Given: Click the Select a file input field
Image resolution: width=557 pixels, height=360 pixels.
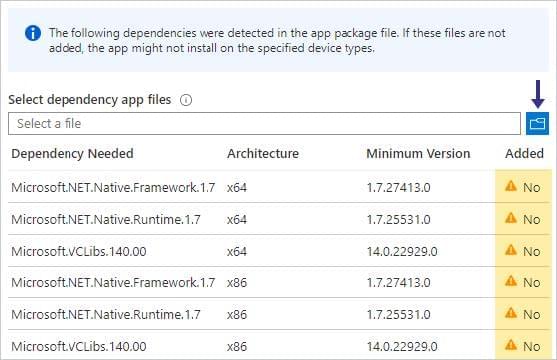Looking at the screenshot, I should point(264,124).
